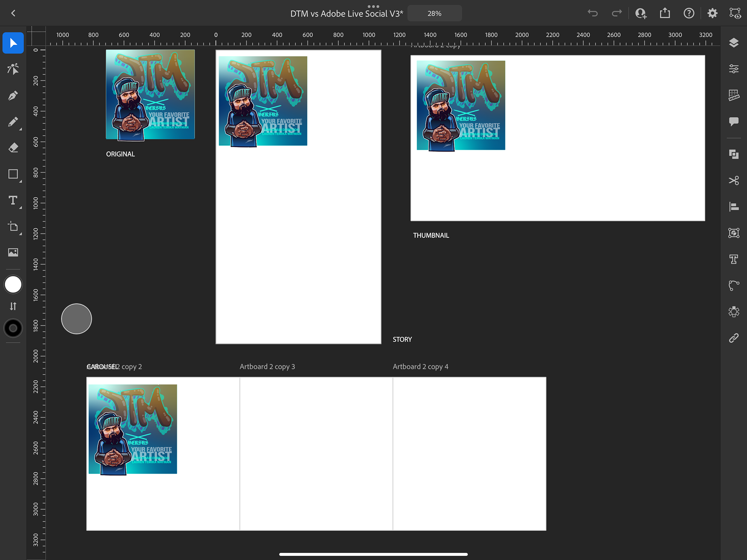
Task: Select the Rectangle shape tool
Action: pyautogui.click(x=13, y=174)
